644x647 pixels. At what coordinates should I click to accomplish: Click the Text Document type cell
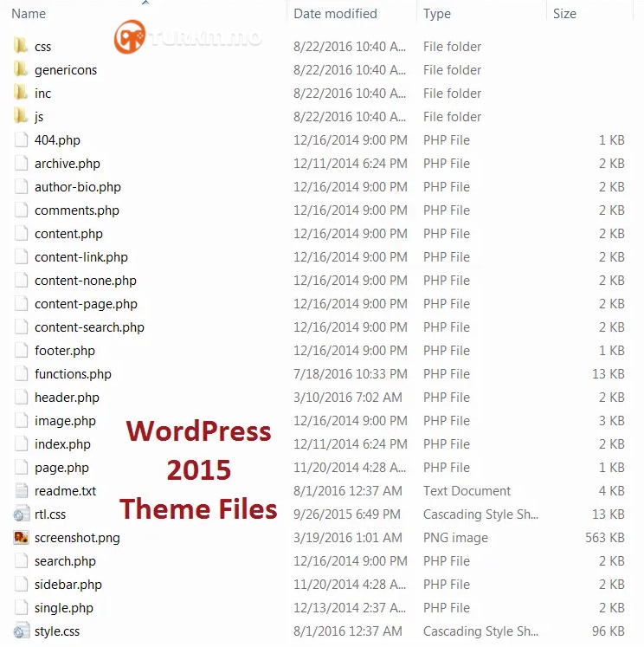(467, 490)
